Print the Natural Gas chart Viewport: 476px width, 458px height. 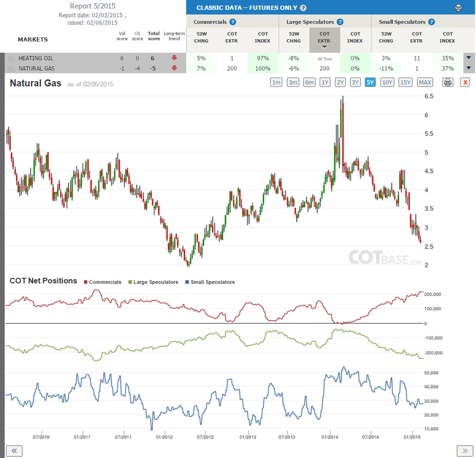tap(448, 82)
